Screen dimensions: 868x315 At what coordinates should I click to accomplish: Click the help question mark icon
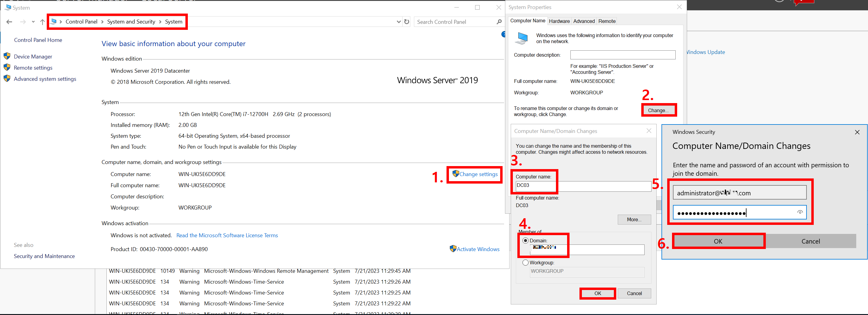503,34
